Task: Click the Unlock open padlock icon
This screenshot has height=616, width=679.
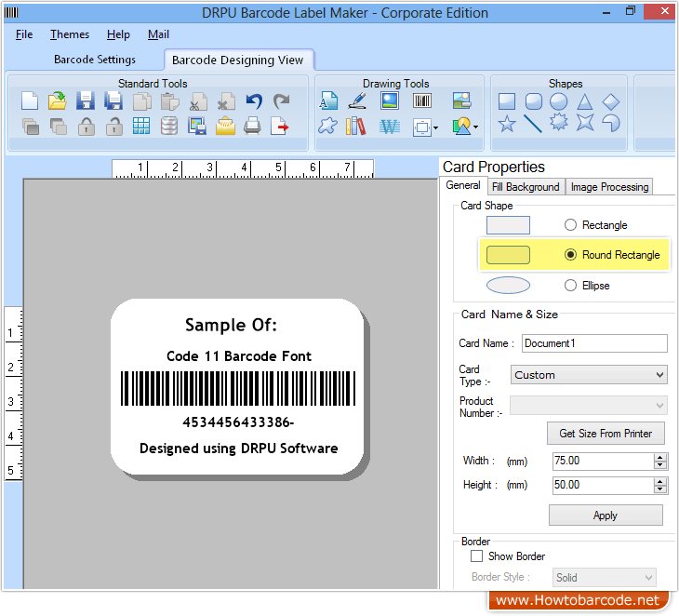Action: point(113,127)
